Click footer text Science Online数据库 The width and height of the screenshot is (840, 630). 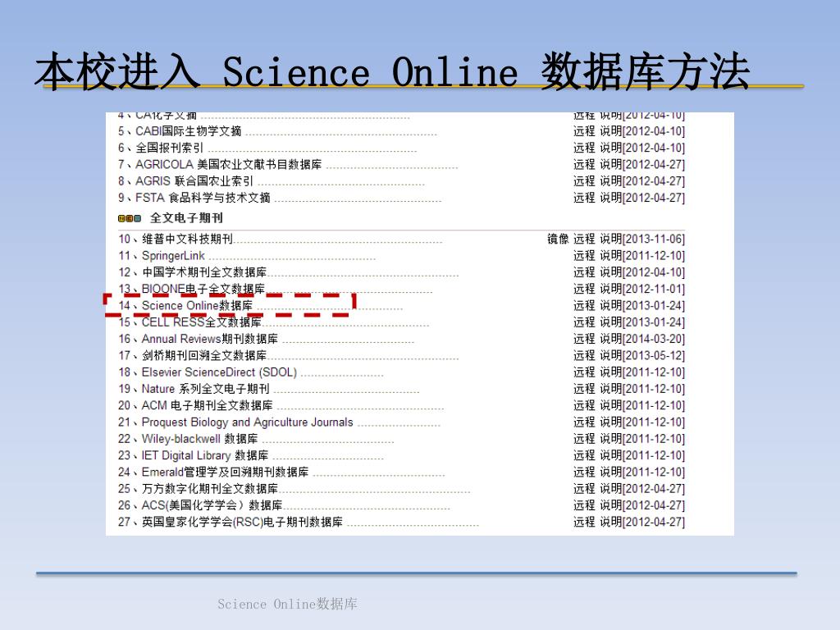point(287,604)
